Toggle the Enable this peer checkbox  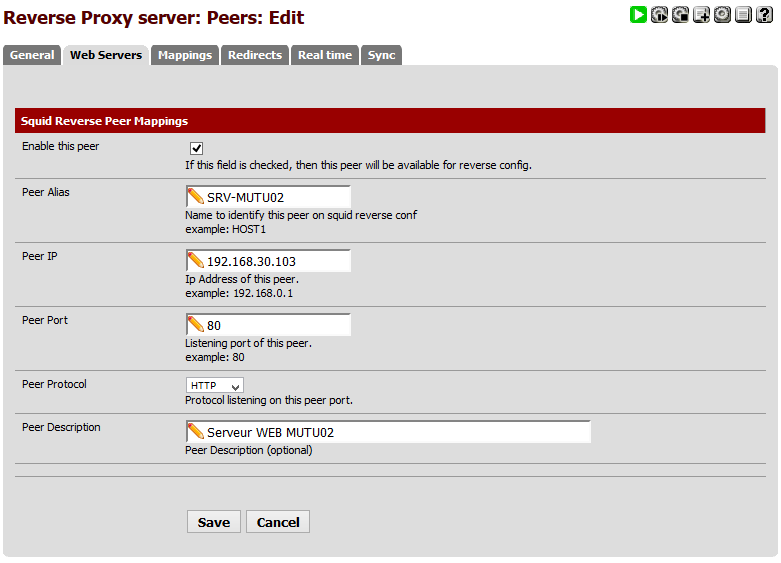pos(196,148)
